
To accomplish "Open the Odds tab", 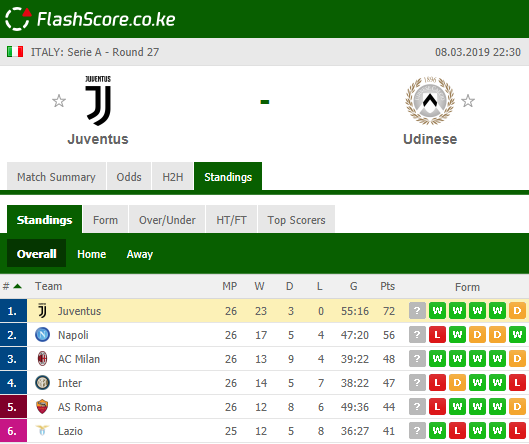I will pos(129,177).
